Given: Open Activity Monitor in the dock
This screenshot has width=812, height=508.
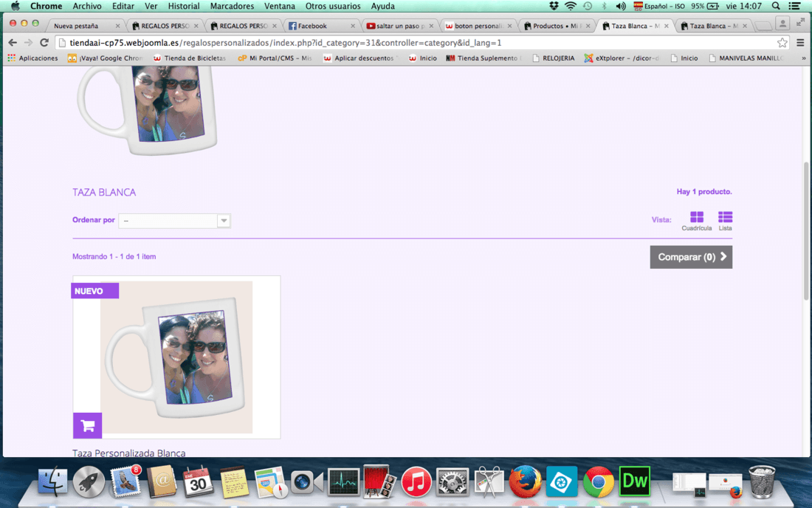Looking at the screenshot, I should point(343,482).
